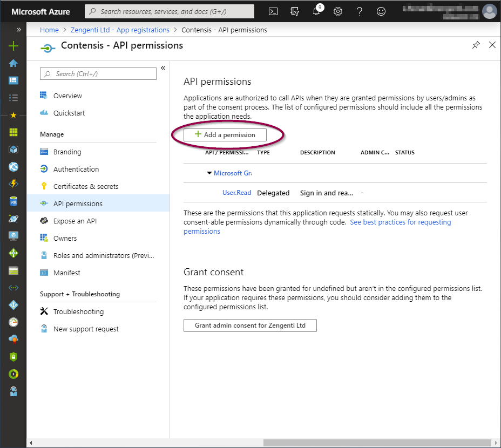Collapse the Microsoft Graph permission group
This screenshot has height=448, width=501.
pyautogui.click(x=209, y=173)
